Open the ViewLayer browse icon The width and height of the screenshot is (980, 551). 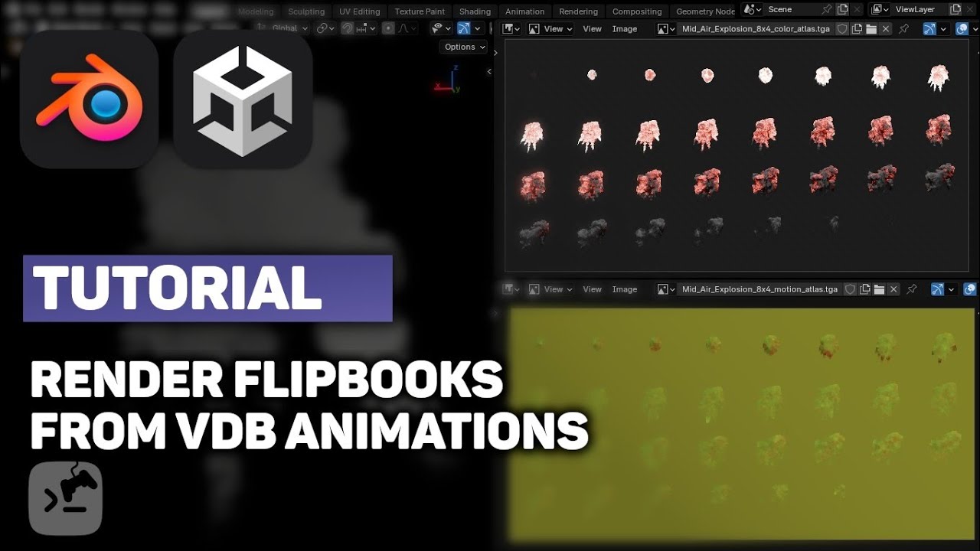coord(880,9)
